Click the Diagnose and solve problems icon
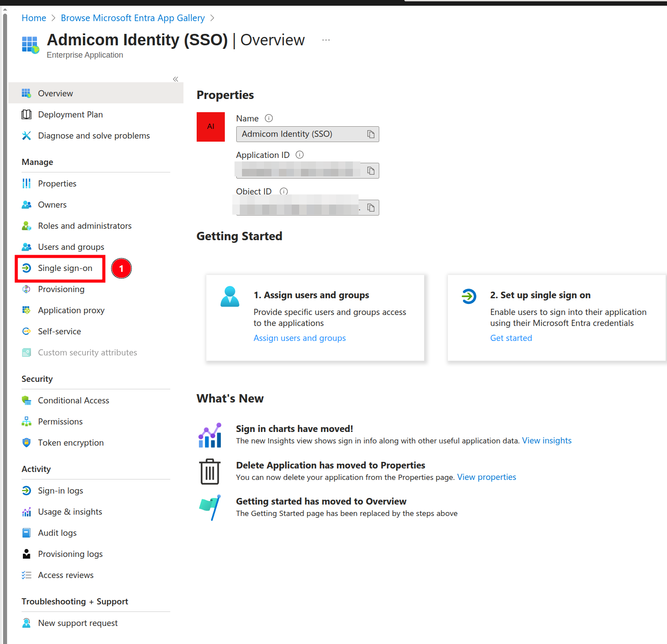The image size is (667, 644). tap(26, 135)
